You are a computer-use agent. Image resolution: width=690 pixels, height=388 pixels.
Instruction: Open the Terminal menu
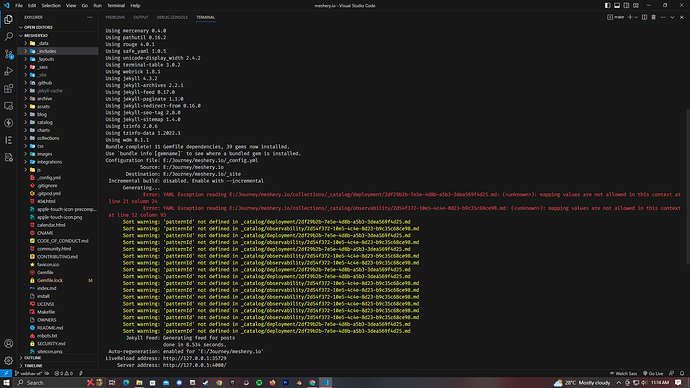coord(116,5)
